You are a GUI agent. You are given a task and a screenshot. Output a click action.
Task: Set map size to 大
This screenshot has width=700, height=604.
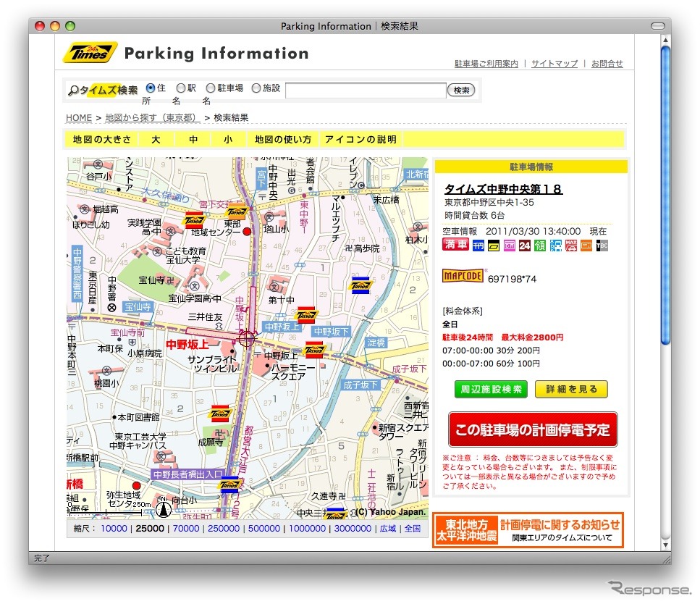pyautogui.click(x=156, y=140)
